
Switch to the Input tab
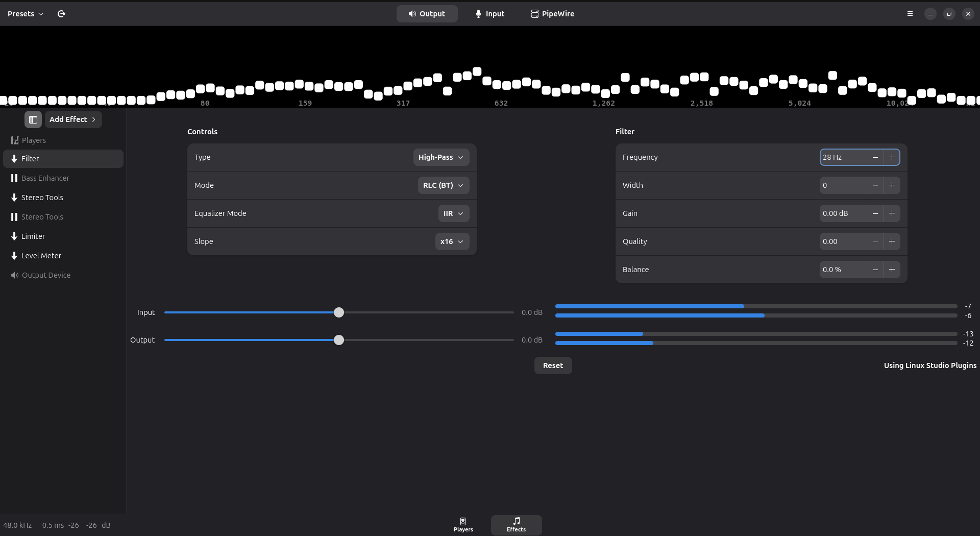coord(490,14)
